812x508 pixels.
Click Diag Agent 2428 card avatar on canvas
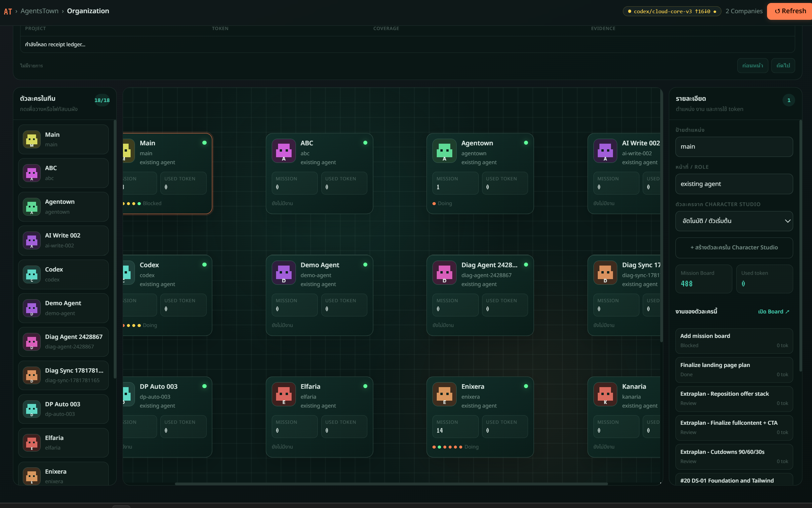click(x=444, y=272)
